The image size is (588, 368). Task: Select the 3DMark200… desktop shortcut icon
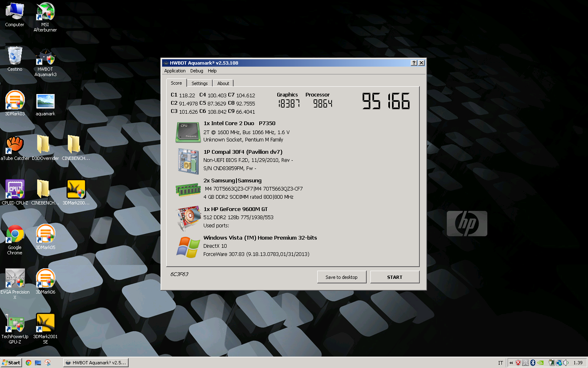tap(76, 192)
